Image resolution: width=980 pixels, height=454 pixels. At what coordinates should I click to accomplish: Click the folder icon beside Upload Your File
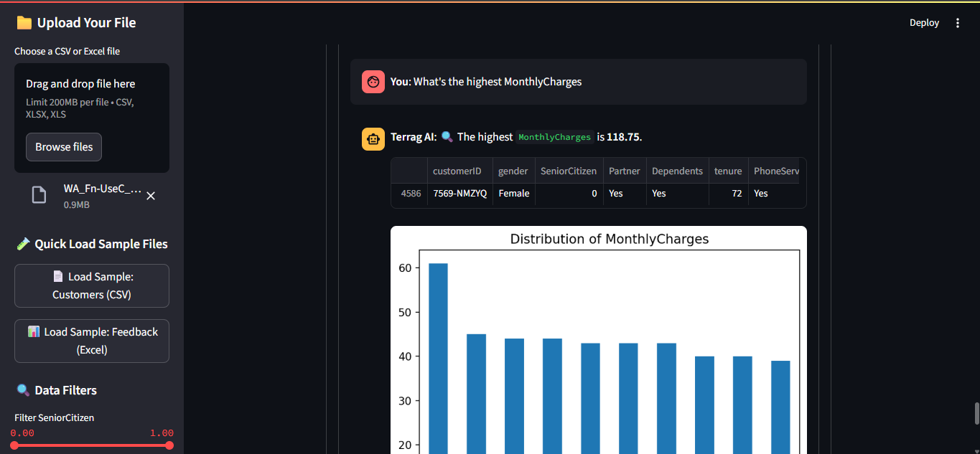24,23
